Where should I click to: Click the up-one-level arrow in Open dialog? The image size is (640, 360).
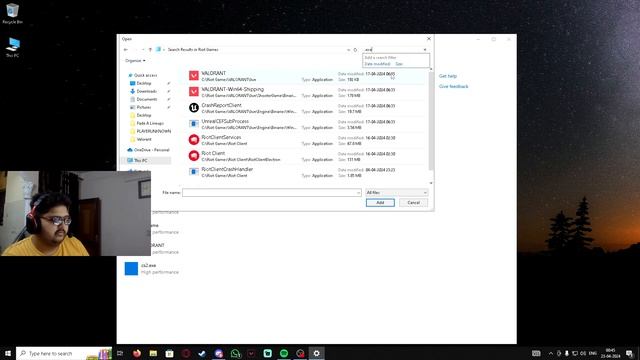150,49
